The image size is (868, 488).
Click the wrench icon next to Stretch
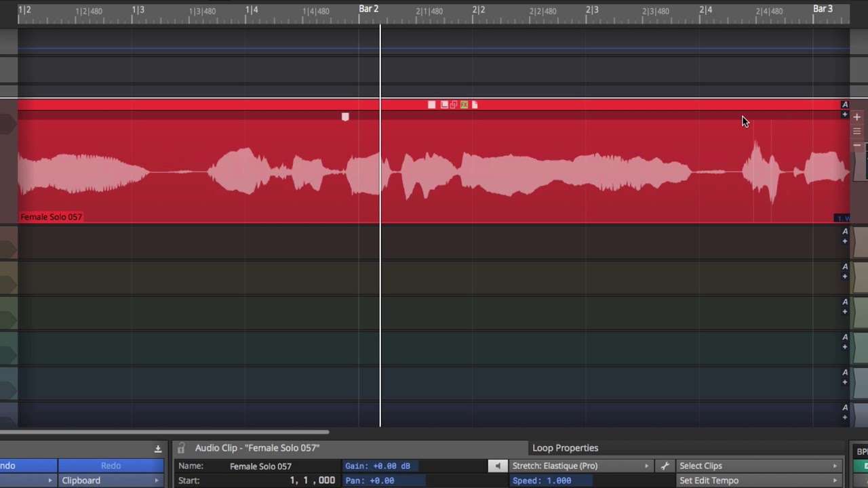(x=665, y=466)
